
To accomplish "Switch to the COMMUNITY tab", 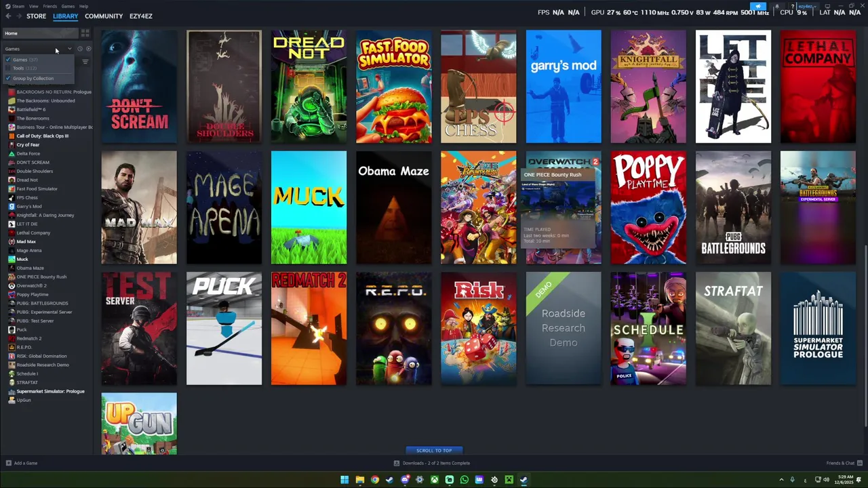I will tap(104, 16).
